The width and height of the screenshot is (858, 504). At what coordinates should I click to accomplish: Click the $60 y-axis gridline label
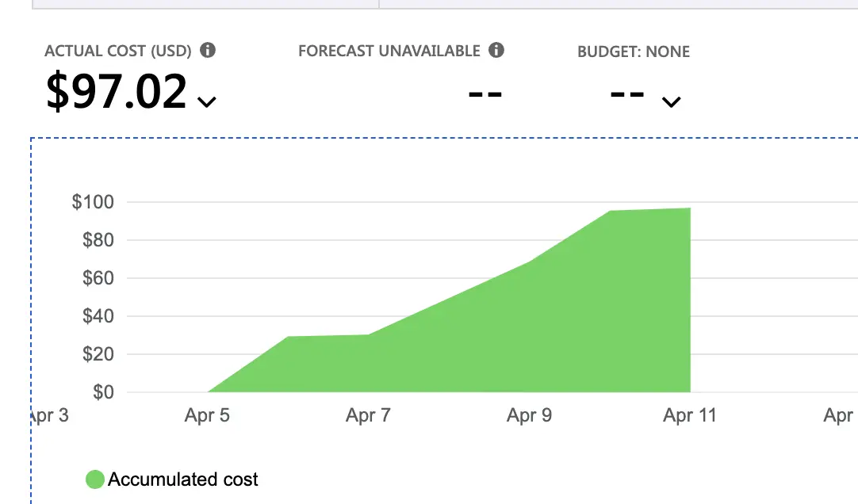point(98,278)
